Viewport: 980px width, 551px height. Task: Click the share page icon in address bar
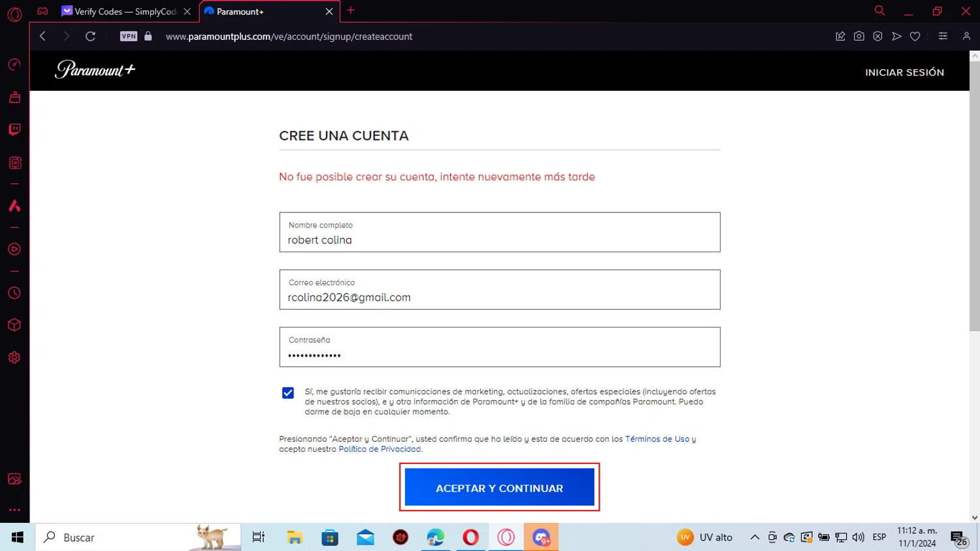pyautogui.click(x=840, y=37)
